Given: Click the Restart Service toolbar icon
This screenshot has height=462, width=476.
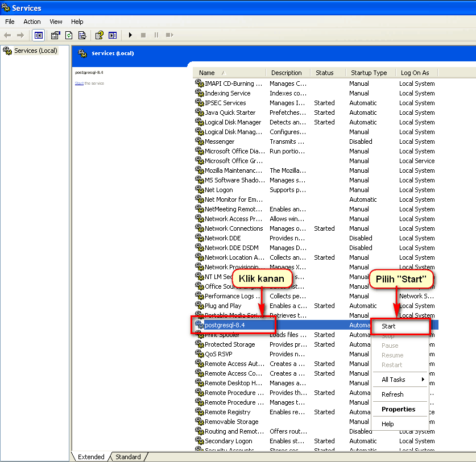Looking at the screenshot, I should (x=169, y=35).
